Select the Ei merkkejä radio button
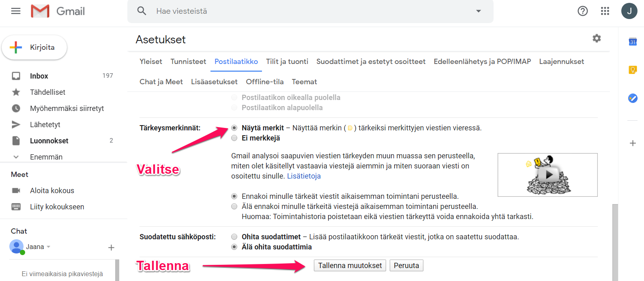 pyautogui.click(x=234, y=138)
